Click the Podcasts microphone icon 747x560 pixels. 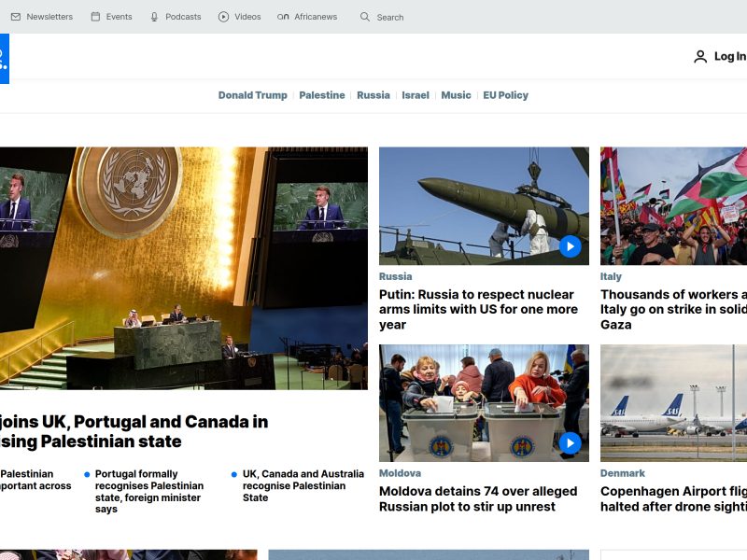155,17
